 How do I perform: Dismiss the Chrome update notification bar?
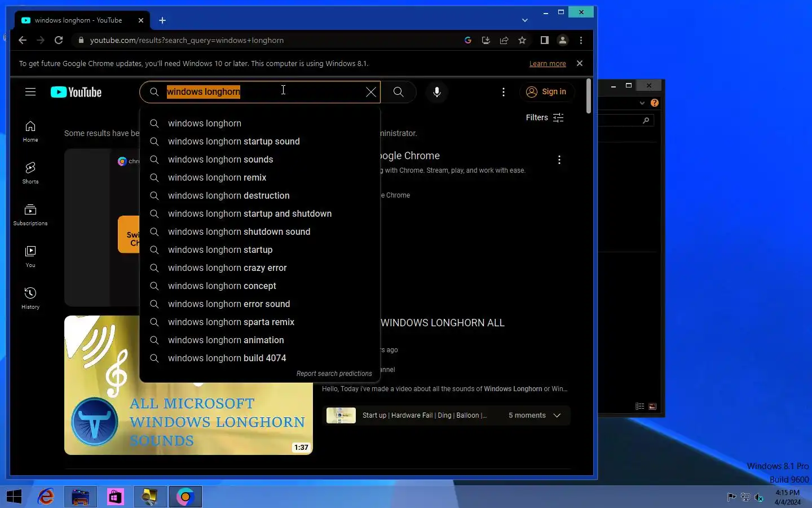(580, 63)
